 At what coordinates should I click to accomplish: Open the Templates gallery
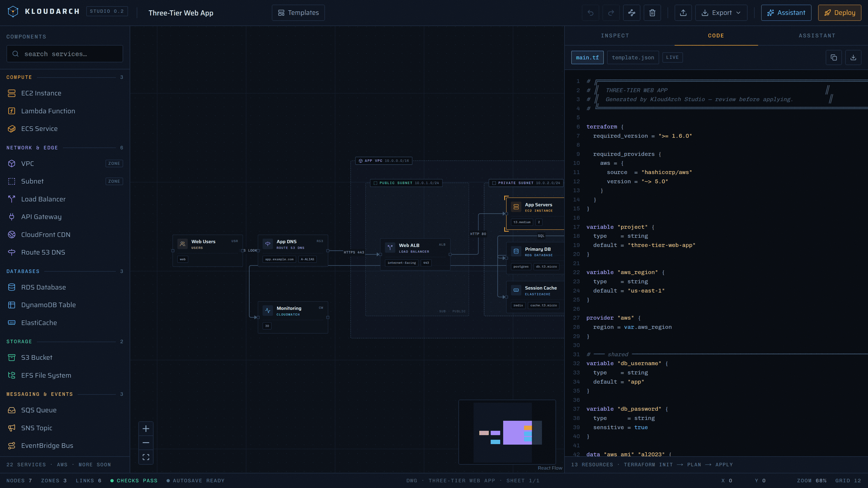pos(298,13)
